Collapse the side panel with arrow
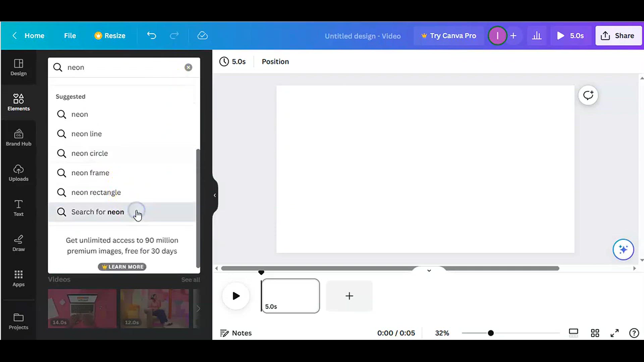The image size is (644, 362). coord(215,195)
